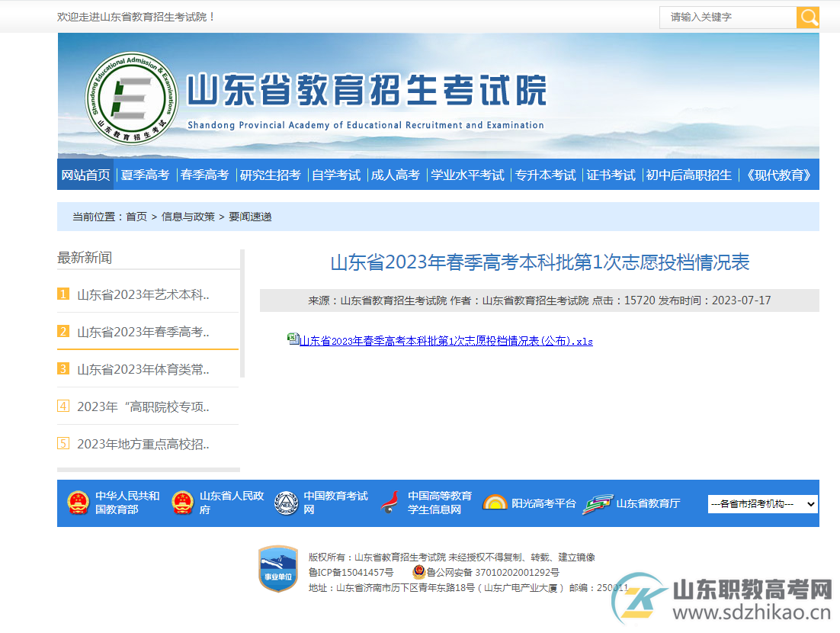Open 学业水平考试 in the navigation bar

(468, 175)
